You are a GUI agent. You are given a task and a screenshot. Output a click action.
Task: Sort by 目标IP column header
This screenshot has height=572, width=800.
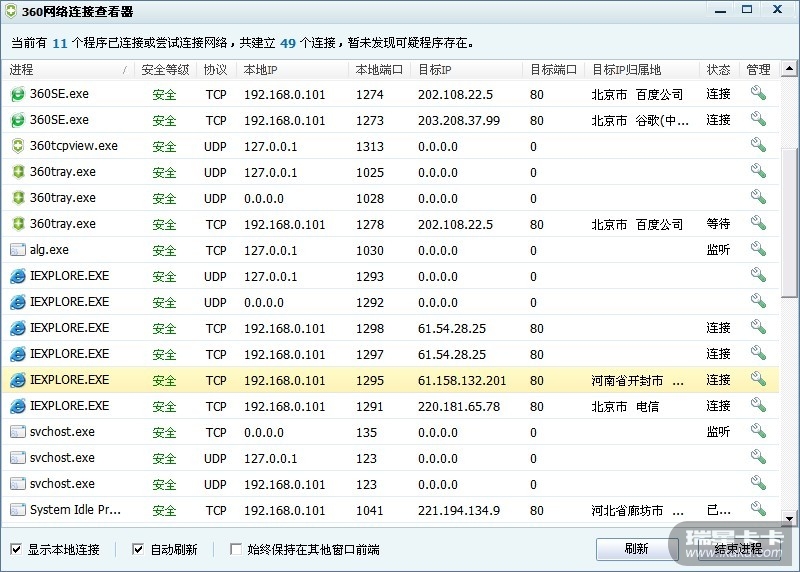[466, 70]
